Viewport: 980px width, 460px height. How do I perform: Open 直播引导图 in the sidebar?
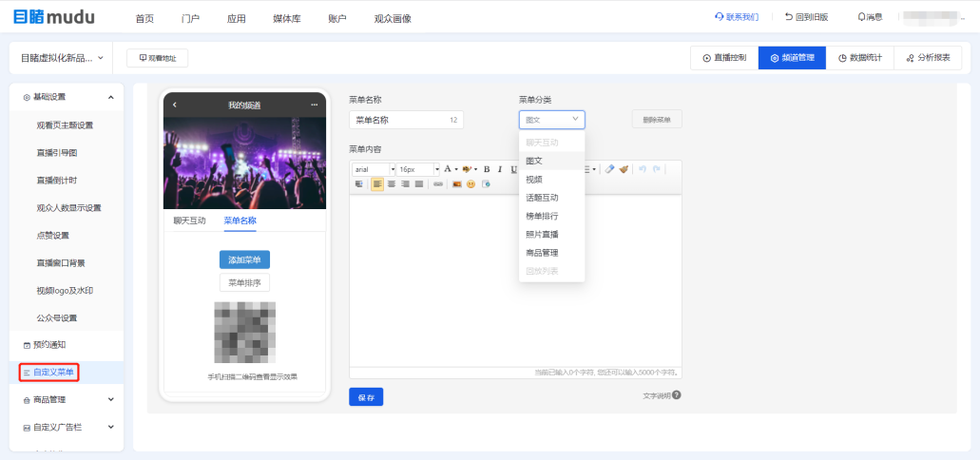(x=57, y=152)
